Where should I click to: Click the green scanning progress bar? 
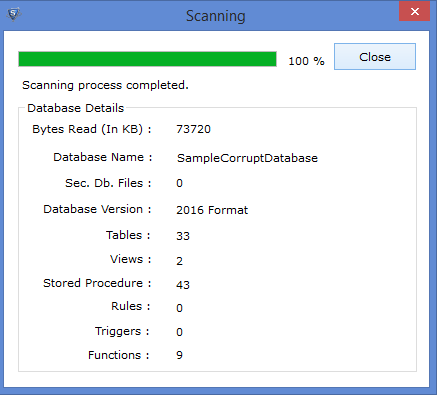(147, 59)
